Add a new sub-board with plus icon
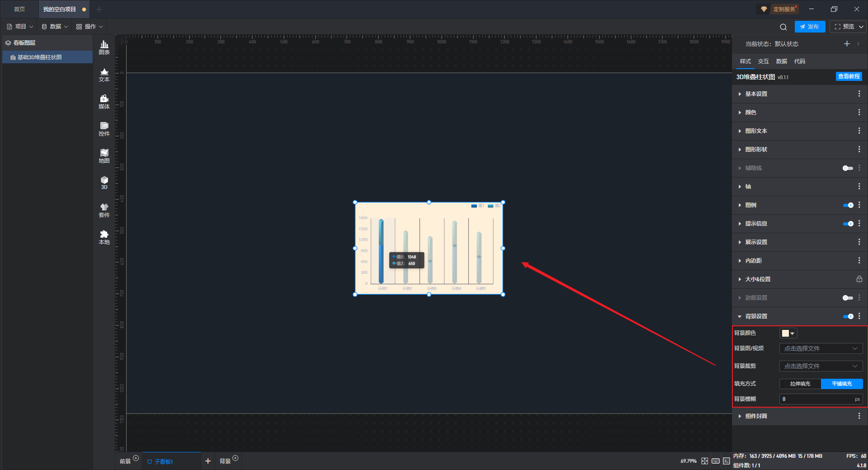 (208, 461)
